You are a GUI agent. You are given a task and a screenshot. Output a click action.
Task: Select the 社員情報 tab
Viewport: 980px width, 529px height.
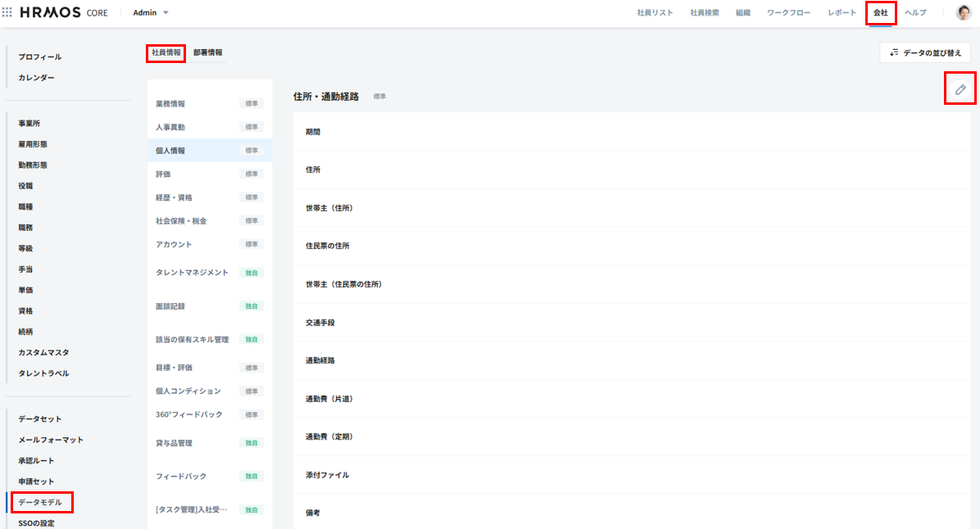[166, 52]
